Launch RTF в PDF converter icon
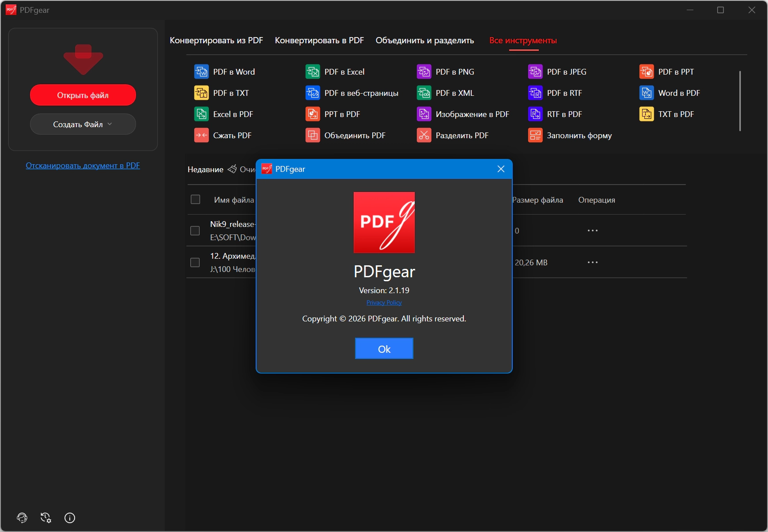This screenshot has height=532, width=768. pyautogui.click(x=535, y=114)
